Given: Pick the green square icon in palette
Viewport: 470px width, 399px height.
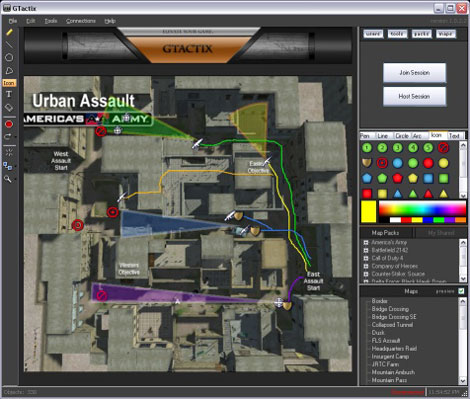Looking at the screenshot, I should tap(443, 178).
